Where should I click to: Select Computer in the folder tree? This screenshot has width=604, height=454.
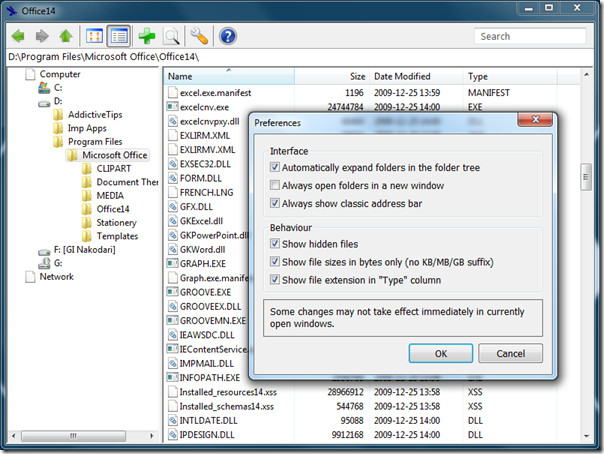click(x=60, y=74)
